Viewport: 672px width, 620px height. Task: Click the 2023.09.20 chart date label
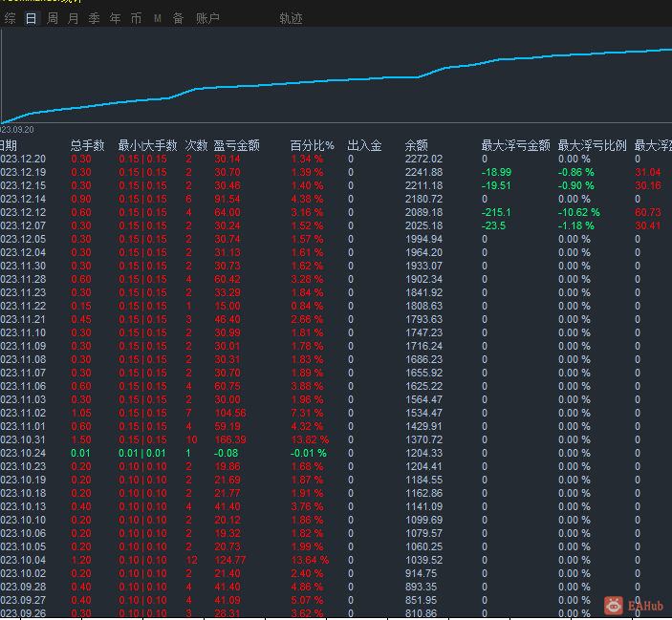click(16, 129)
